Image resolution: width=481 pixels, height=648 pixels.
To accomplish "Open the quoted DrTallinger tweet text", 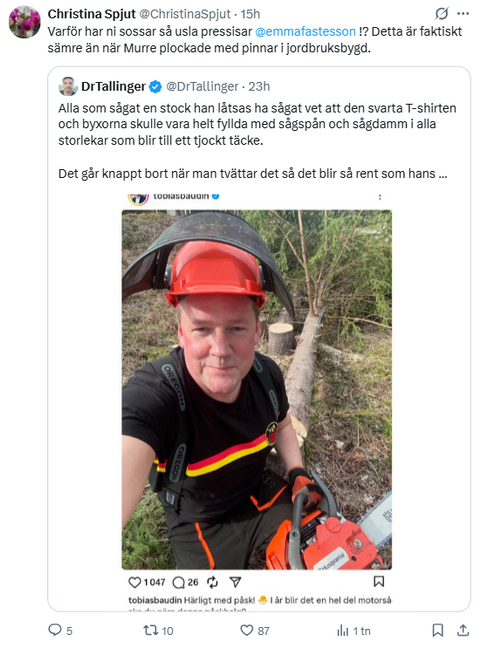I will click(257, 141).
